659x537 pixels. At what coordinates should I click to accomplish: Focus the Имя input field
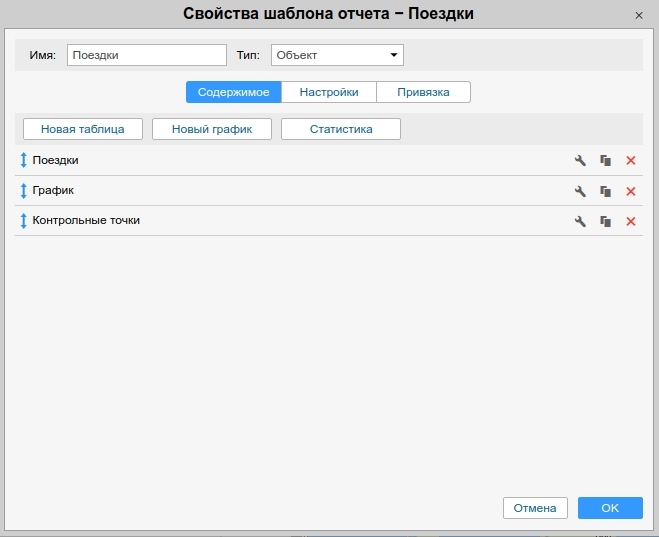(147, 55)
